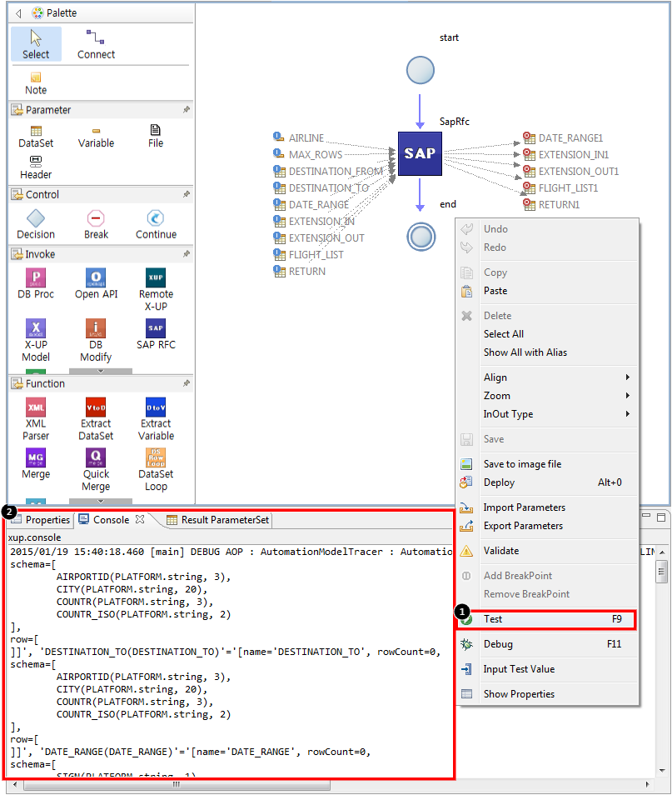
Task: Click the console vertical scrollbar thumb
Action: tap(661, 572)
